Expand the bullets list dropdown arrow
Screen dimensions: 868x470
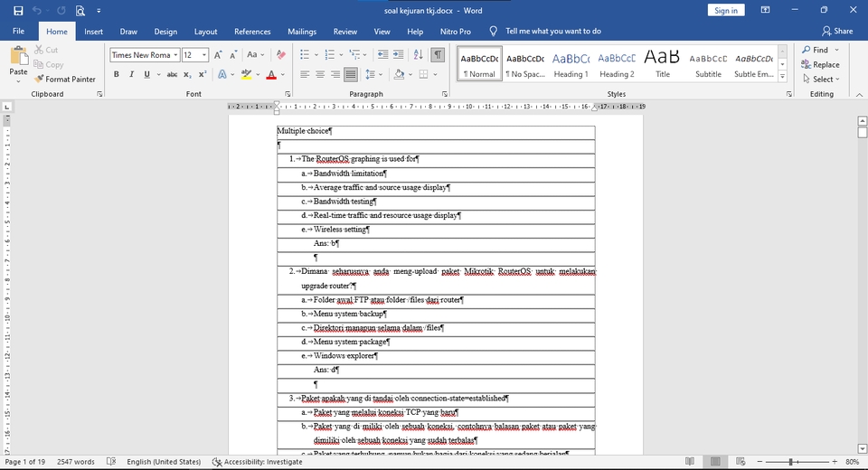click(x=316, y=55)
